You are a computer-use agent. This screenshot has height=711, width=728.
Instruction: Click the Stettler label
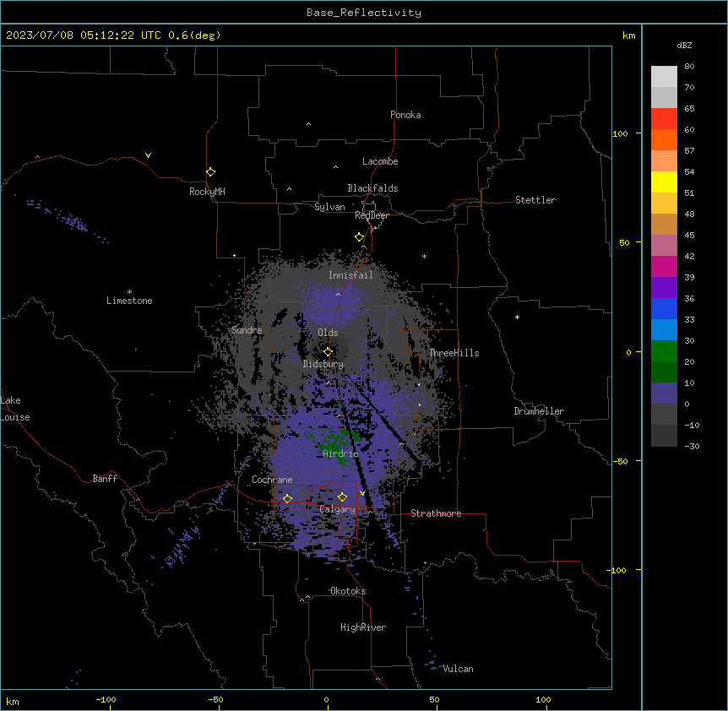pos(535,200)
